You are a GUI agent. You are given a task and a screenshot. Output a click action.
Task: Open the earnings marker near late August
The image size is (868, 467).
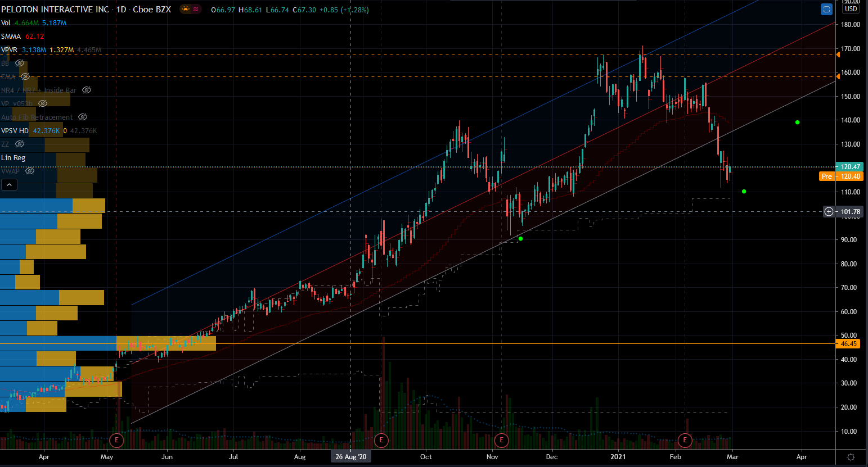click(x=381, y=439)
